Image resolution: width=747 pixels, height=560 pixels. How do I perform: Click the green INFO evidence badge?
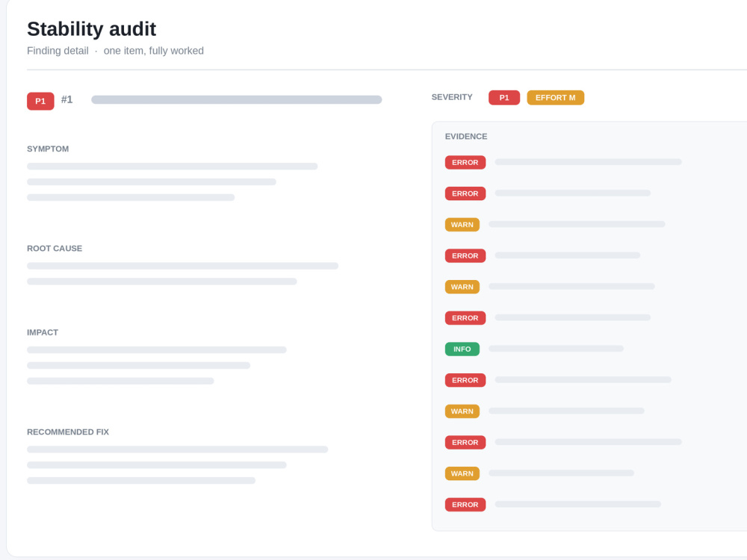coord(462,349)
